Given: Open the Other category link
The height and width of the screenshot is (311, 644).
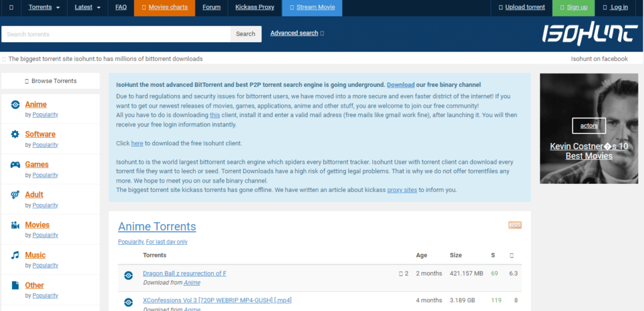Looking at the screenshot, I should coord(35,285).
